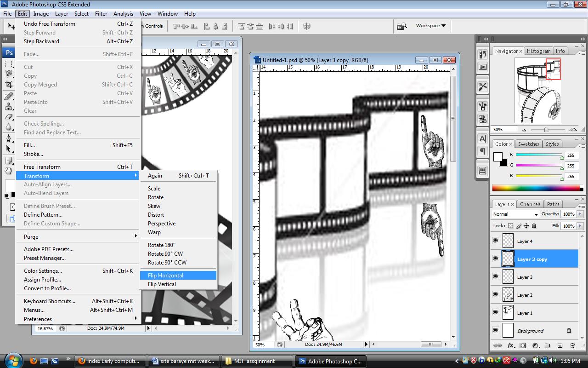
Task: Select the Hand tool in the toolbox
Action: tap(9, 171)
